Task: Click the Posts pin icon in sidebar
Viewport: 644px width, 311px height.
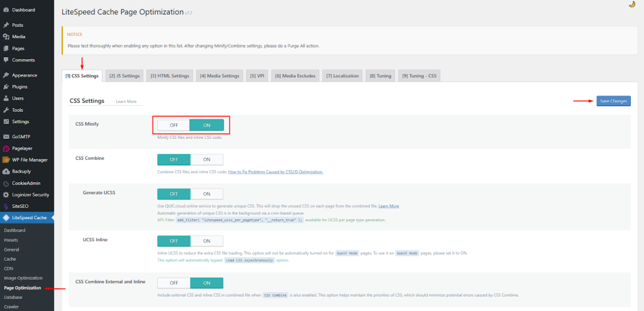Action: click(6, 25)
